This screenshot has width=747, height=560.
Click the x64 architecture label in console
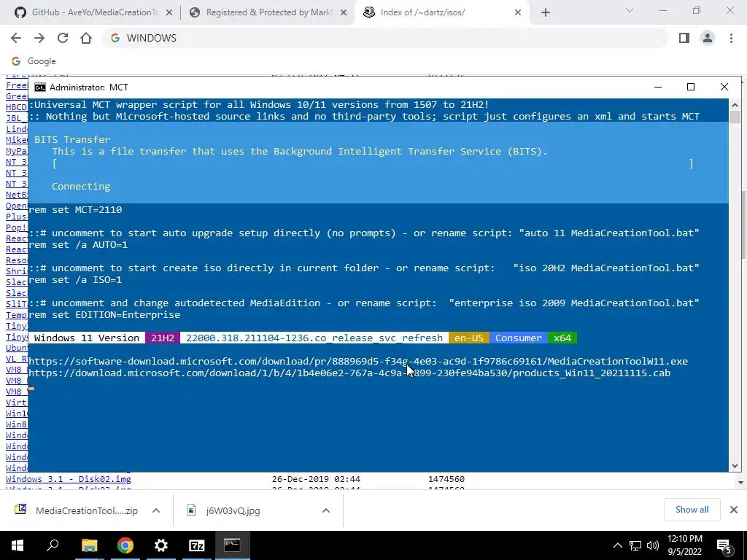coord(562,338)
